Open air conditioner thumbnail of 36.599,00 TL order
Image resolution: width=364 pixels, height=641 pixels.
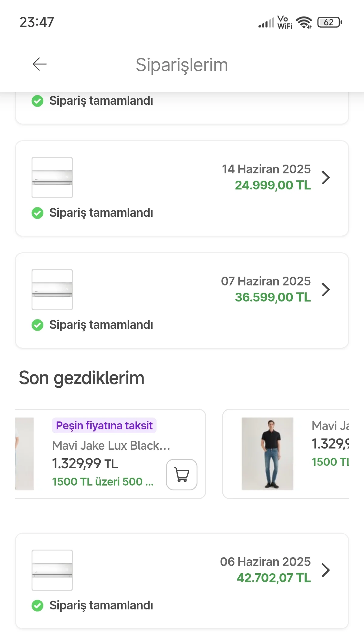point(52,290)
